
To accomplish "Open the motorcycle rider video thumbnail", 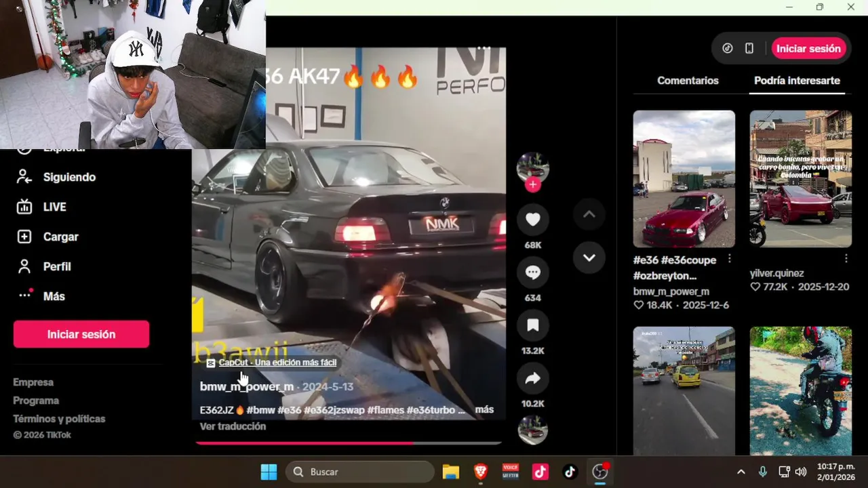I will 801,391.
